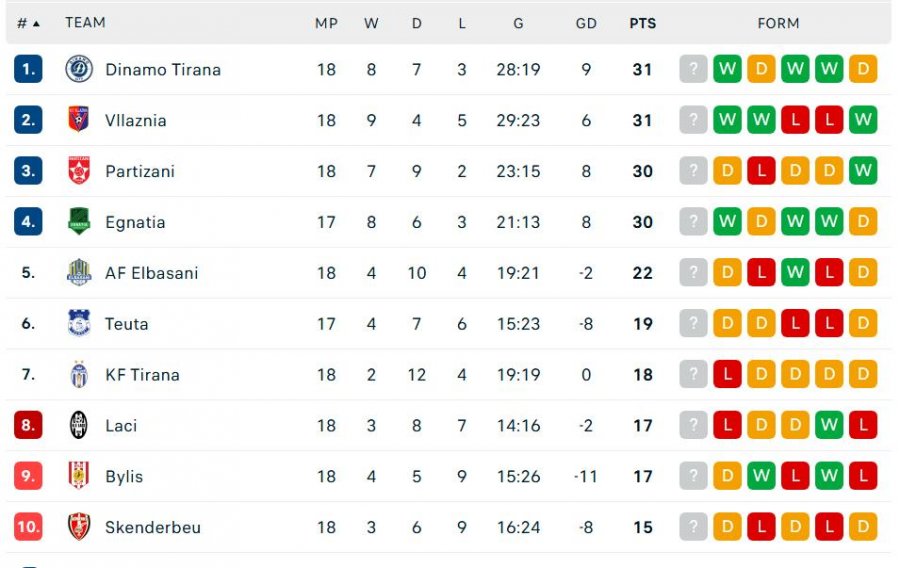The height and width of the screenshot is (568, 900).
Task: Click the Egnatia green crest
Action: 79,221
